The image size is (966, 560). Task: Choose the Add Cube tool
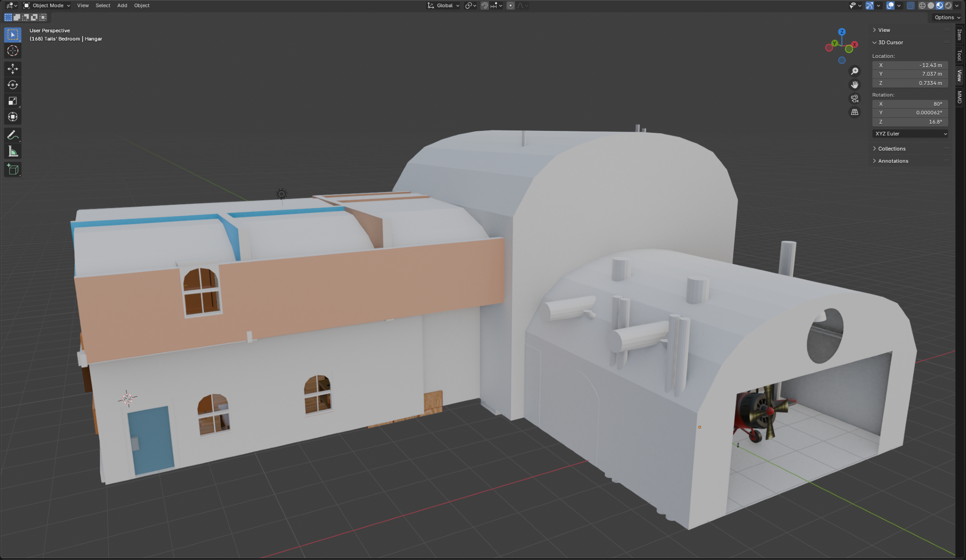pos(13,169)
